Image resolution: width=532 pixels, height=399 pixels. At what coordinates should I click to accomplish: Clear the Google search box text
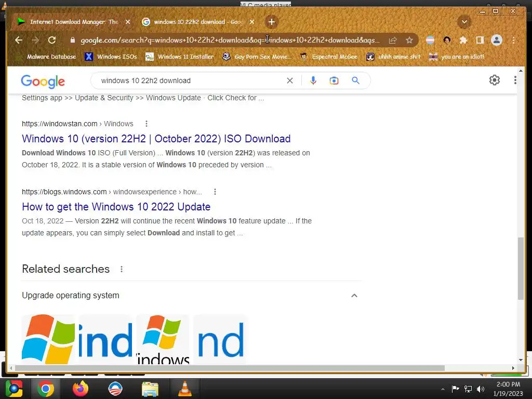point(290,81)
